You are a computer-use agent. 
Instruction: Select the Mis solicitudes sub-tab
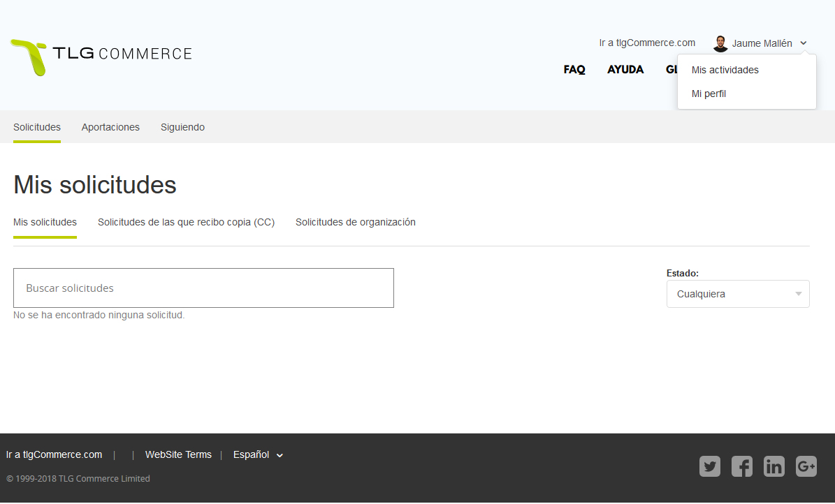click(x=45, y=222)
